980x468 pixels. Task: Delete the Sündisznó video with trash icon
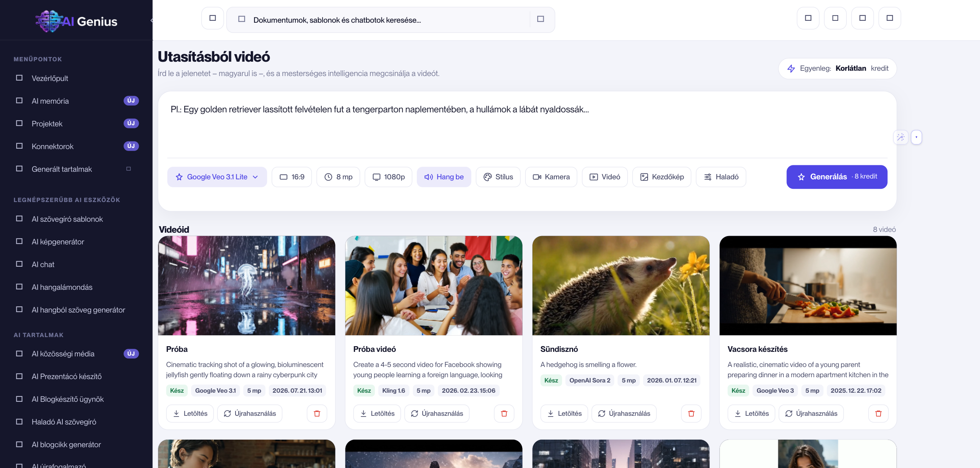pyautogui.click(x=691, y=414)
